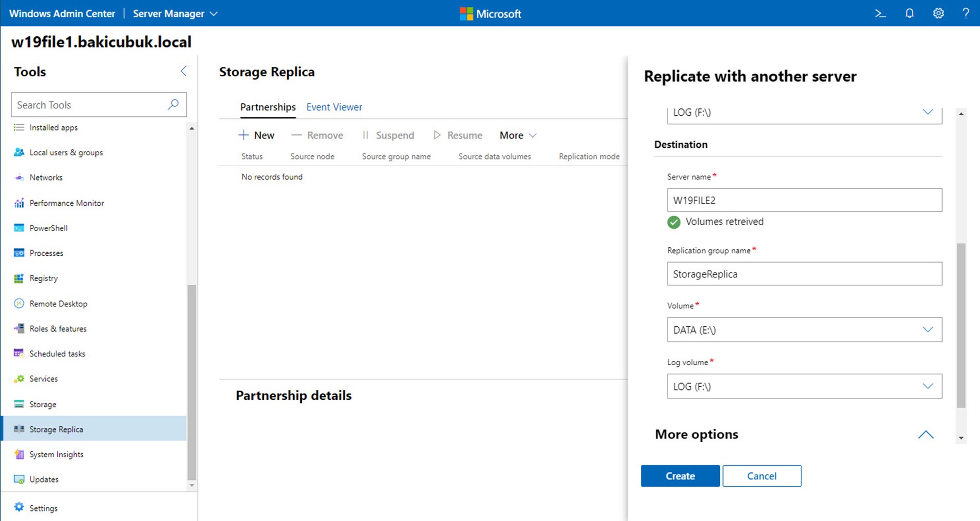Click the Networks icon
The image size is (980, 521).
[19, 177]
